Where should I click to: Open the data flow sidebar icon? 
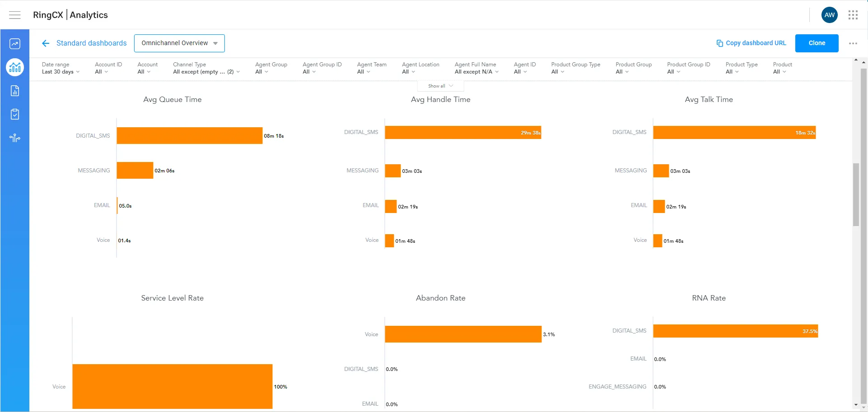(x=15, y=138)
